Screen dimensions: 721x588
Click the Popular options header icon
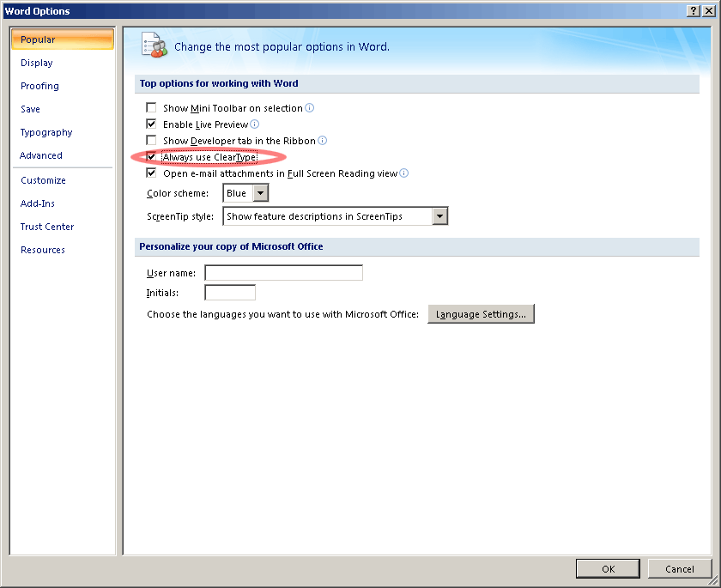154,45
